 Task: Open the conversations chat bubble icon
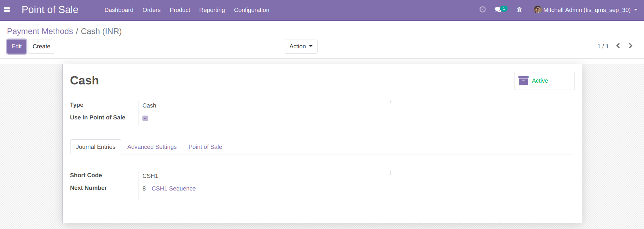pos(498,10)
